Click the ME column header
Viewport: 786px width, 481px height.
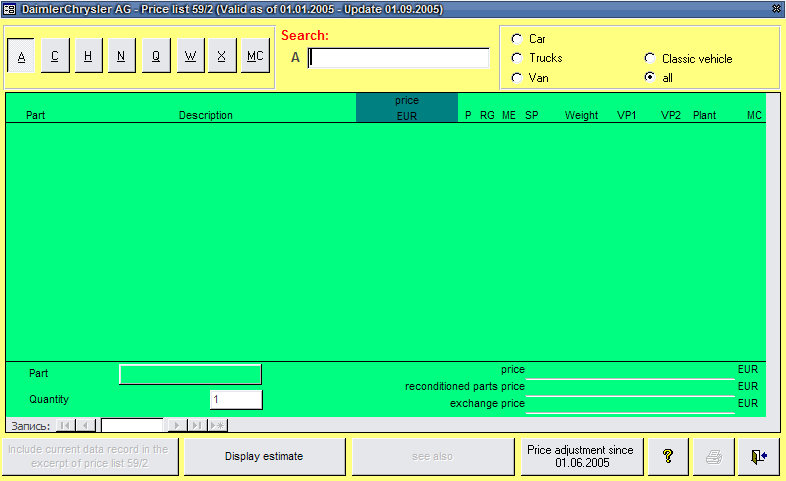pos(509,115)
